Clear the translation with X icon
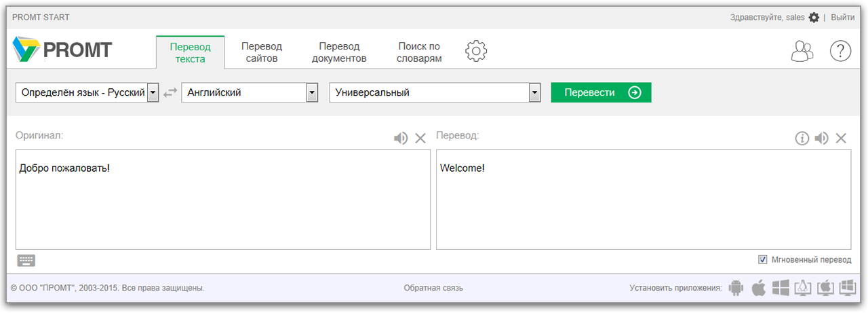 [841, 139]
